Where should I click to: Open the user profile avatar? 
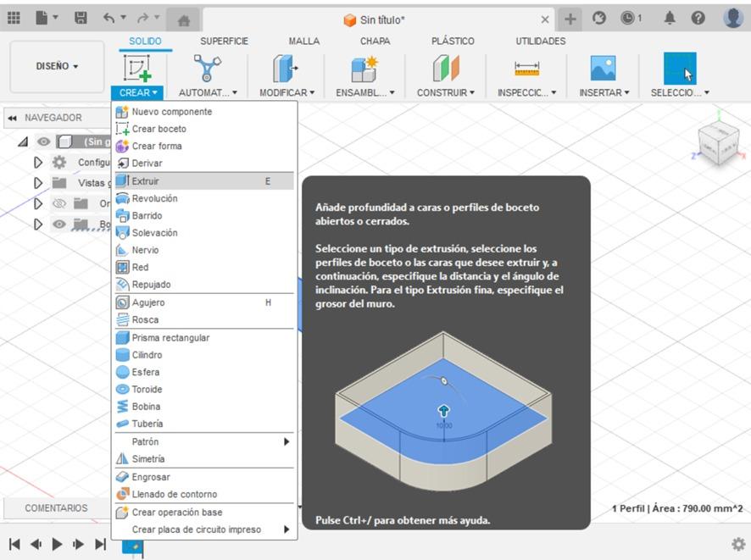tap(733, 18)
